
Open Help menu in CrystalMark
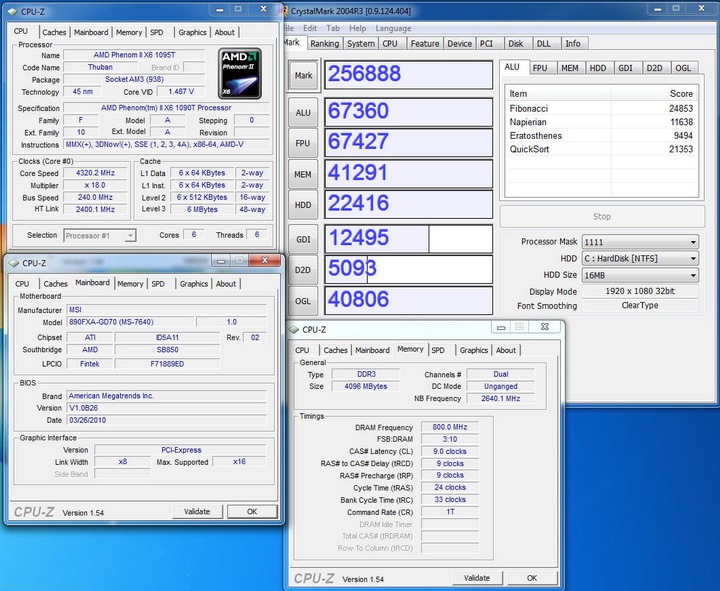tap(357, 28)
